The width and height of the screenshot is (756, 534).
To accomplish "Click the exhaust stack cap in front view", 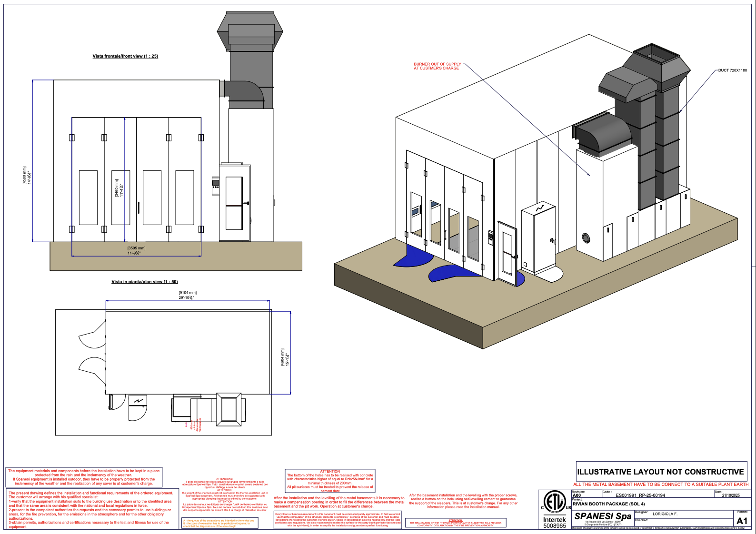I will click(249, 31).
